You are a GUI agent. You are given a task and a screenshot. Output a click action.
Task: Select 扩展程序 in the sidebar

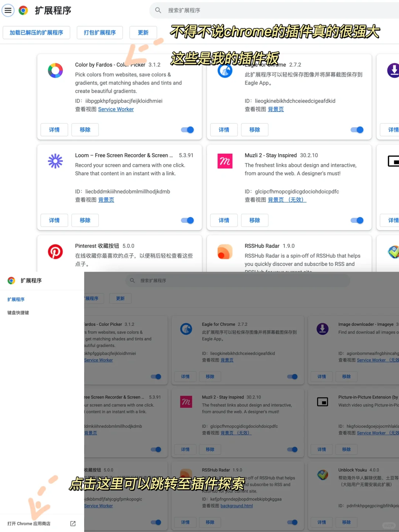(x=16, y=299)
